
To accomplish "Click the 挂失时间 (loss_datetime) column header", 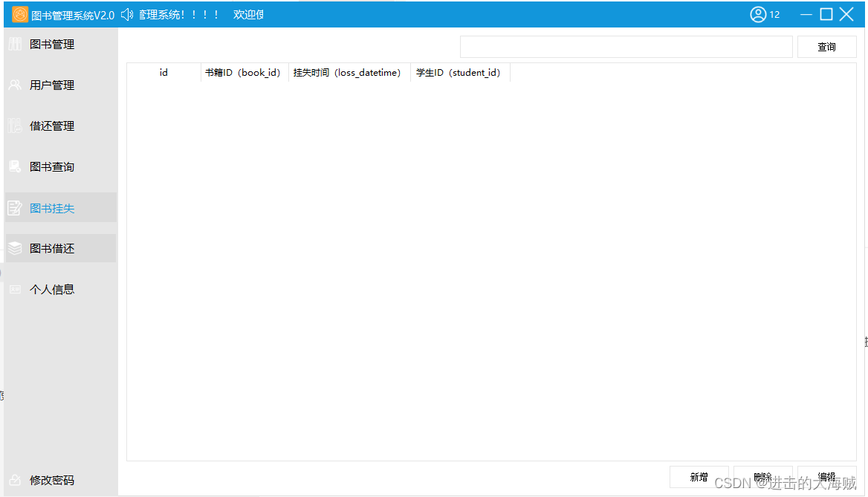I will (349, 73).
